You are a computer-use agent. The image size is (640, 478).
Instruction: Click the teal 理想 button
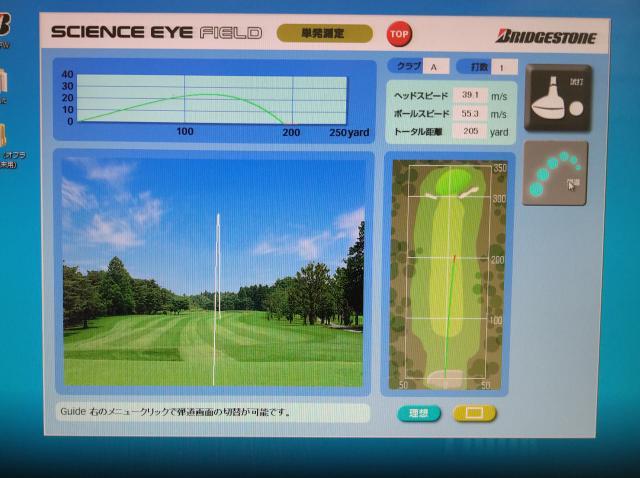(419, 413)
